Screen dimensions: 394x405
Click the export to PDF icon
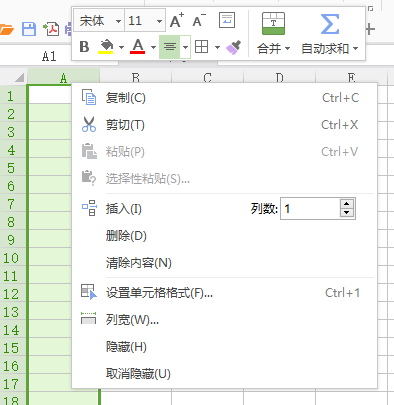pos(51,29)
